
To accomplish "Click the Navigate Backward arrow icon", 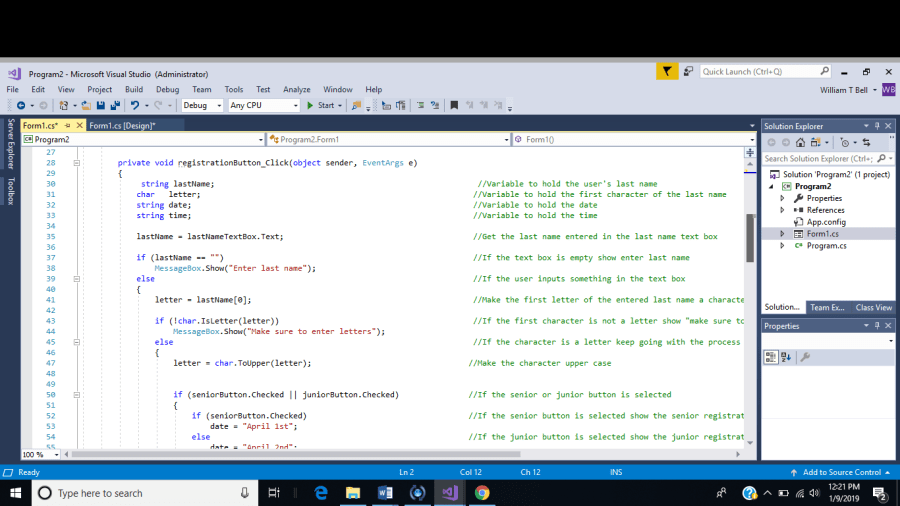I will click(21, 106).
